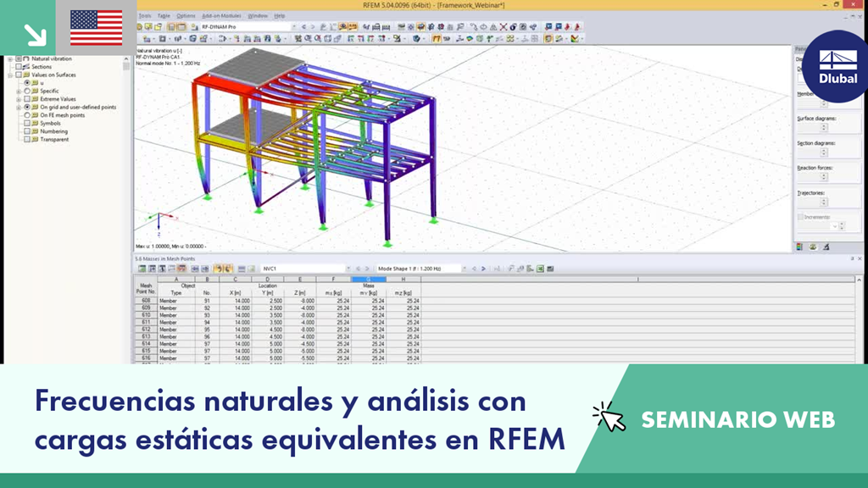Open the Tools menu

(144, 16)
